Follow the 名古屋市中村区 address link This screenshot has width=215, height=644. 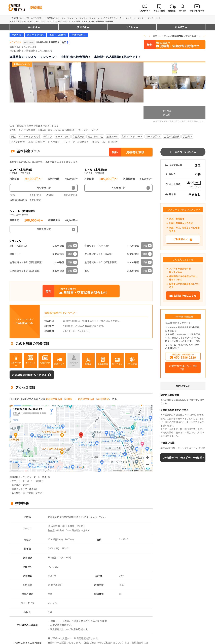[x=32, y=126]
